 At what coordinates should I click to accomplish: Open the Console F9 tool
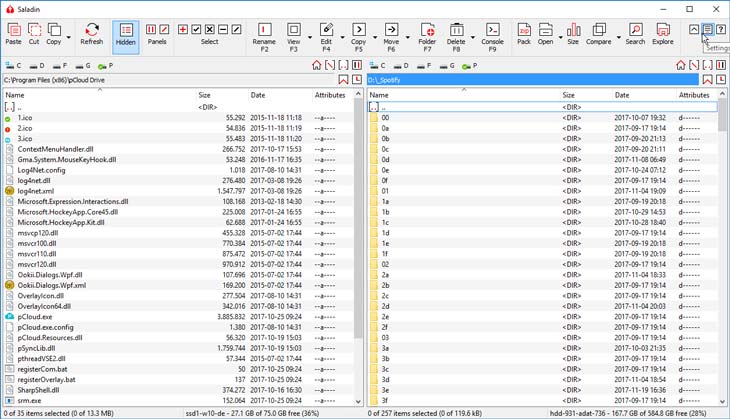point(492,35)
